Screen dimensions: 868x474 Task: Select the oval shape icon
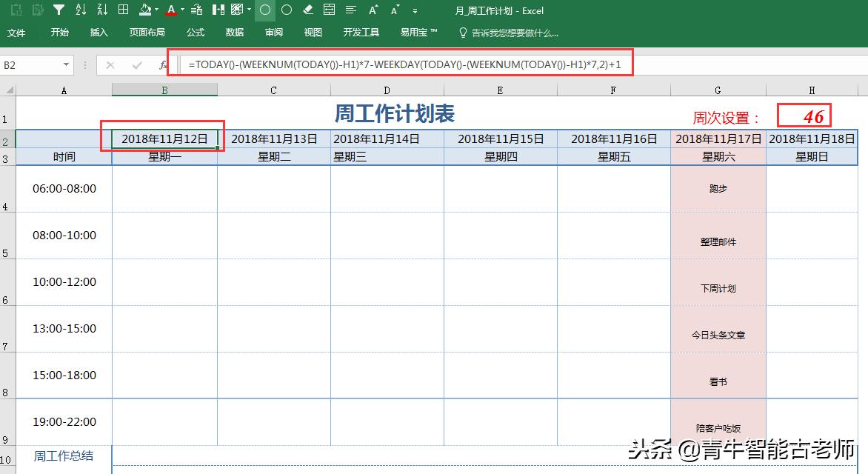[x=264, y=10]
